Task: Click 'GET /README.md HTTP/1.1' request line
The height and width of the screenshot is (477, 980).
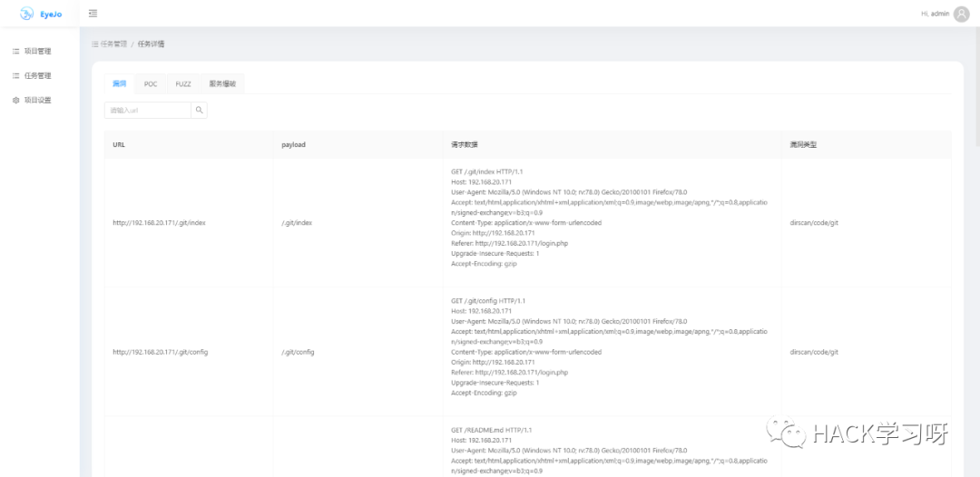Action: tap(491, 430)
